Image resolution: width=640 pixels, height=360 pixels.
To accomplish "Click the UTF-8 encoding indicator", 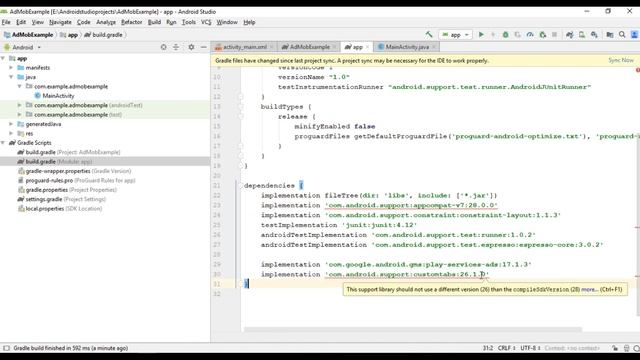I will pyautogui.click(x=530, y=348).
